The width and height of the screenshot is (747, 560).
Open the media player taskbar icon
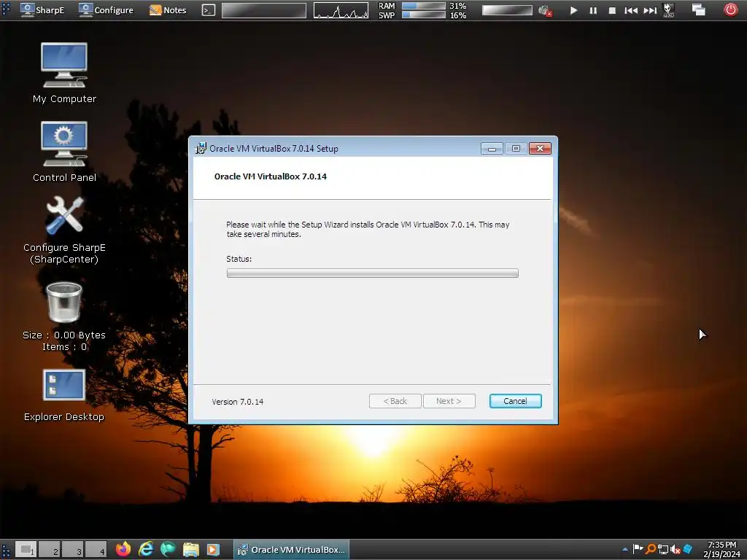213,549
